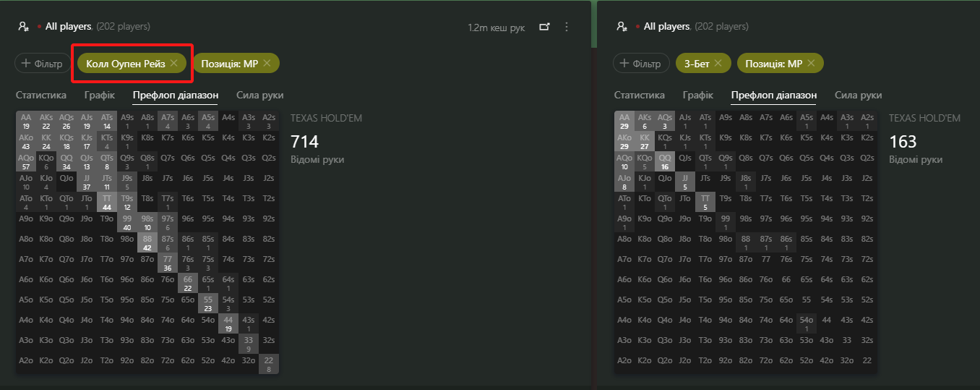980x390 pixels.
Task: Select right panel Позиція: MP chip
Action: point(780,64)
